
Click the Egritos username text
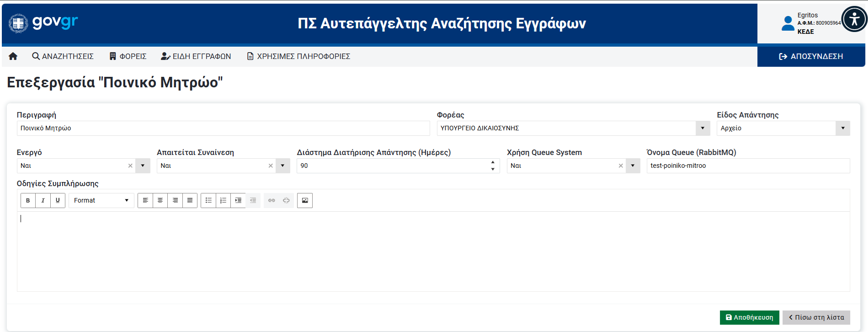tap(808, 15)
